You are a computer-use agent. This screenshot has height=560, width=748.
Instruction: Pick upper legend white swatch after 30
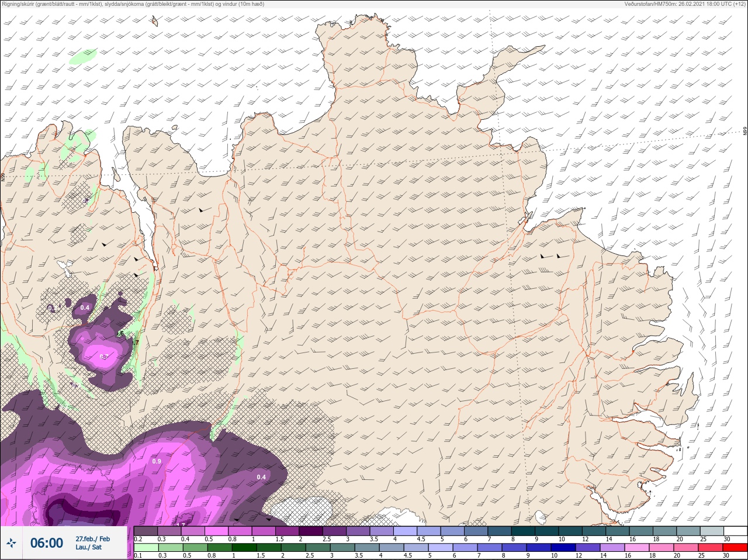(735, 531)
